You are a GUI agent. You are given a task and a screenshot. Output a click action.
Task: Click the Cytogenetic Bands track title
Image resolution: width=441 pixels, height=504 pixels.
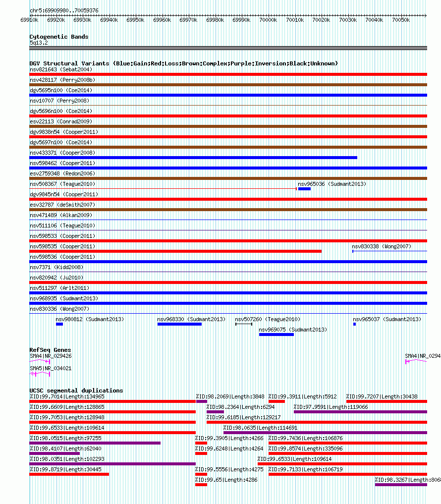point(59,37)
